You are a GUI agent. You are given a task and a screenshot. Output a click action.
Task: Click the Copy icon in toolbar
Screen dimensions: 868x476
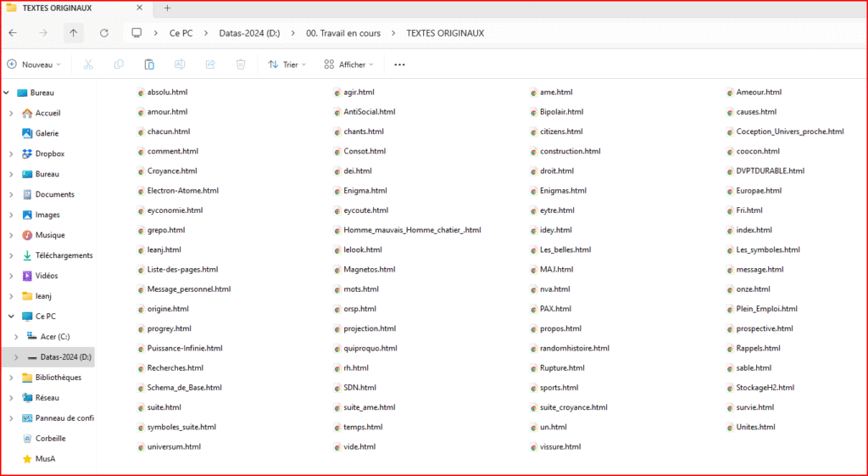pyautogui.click(x=119, y=64)
